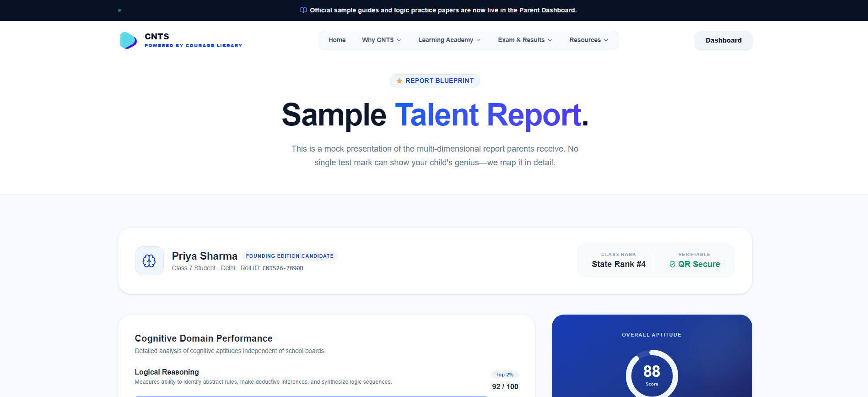Expand the Why CNTS dropdown menu

[382, 40]
